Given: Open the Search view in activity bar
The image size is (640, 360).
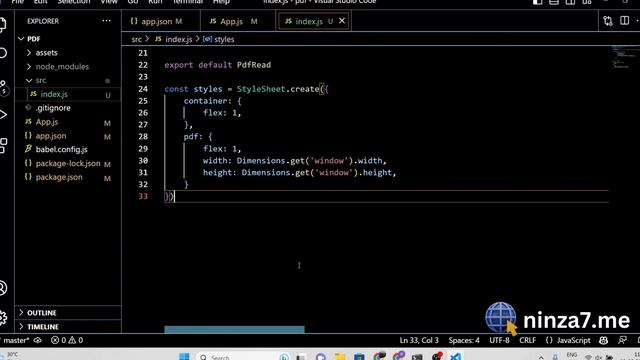Looking at the screenshot, I should [x=3, y=53].
